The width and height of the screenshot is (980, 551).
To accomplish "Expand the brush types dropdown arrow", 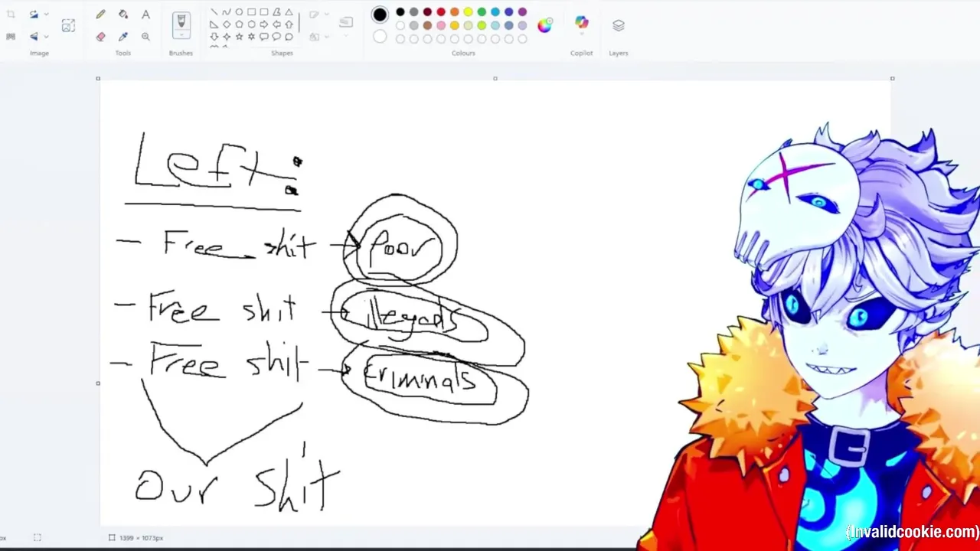I will pos(181,34).
